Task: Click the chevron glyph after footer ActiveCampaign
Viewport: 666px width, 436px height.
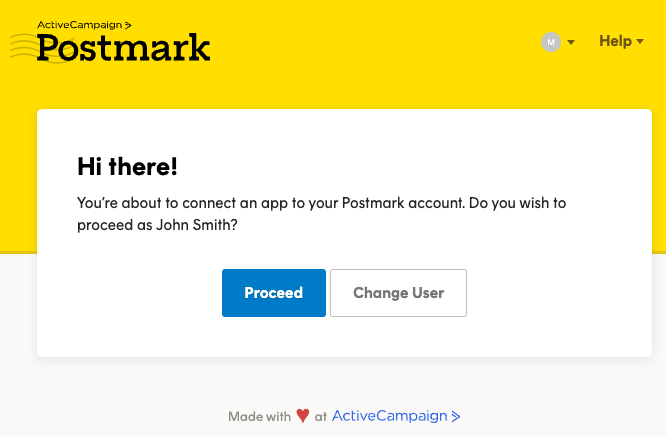Action: (x=456, y=416)
